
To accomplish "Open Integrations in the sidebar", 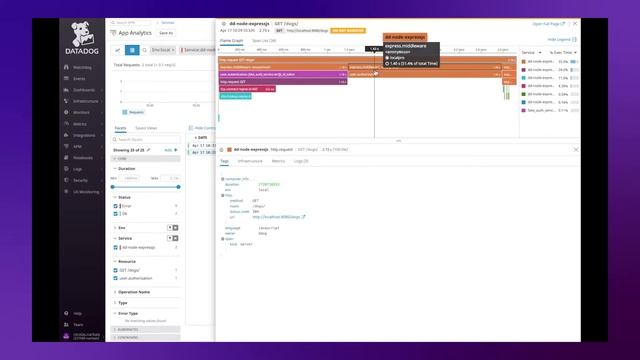I will [x=84, y=135].
